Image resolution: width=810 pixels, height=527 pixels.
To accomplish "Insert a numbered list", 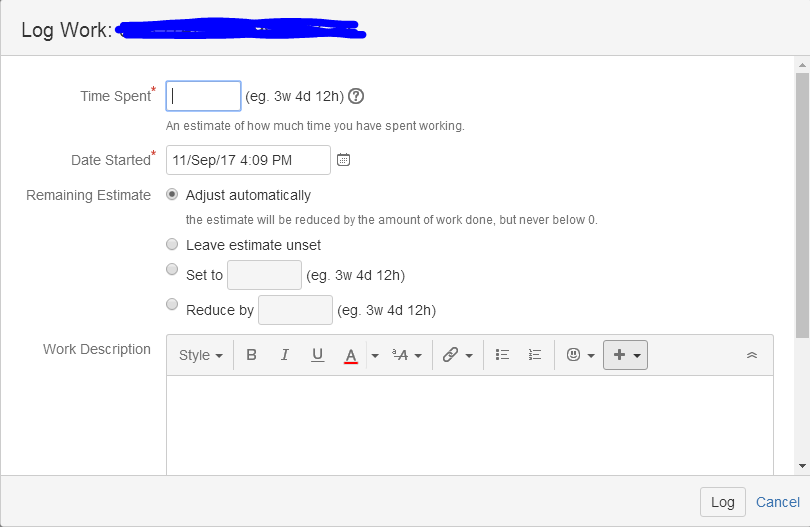I will click(535, 355).
